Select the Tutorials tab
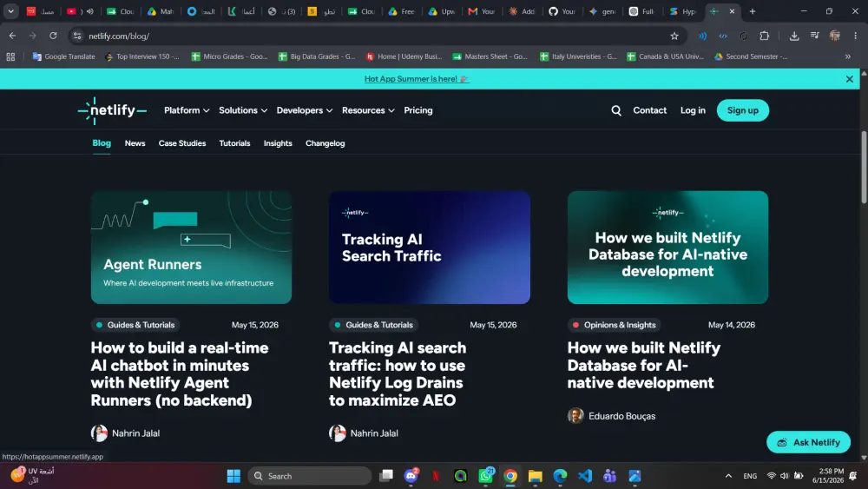868x489 pixels. (234, 143)
